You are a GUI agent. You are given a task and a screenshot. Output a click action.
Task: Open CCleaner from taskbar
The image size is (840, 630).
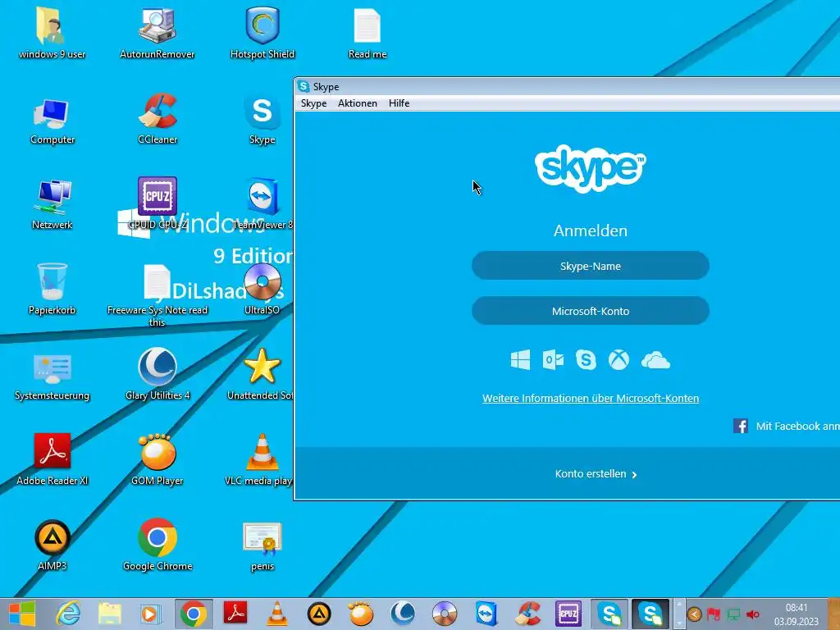coord(528,614)
